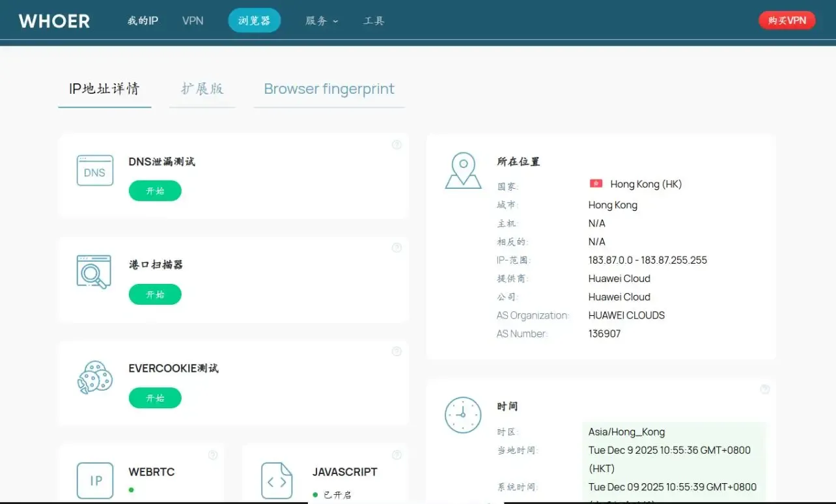Open help icon on DNS泄漏测试 card
The height and width of the screenshot is (504, 836).
tap(397, 145)
